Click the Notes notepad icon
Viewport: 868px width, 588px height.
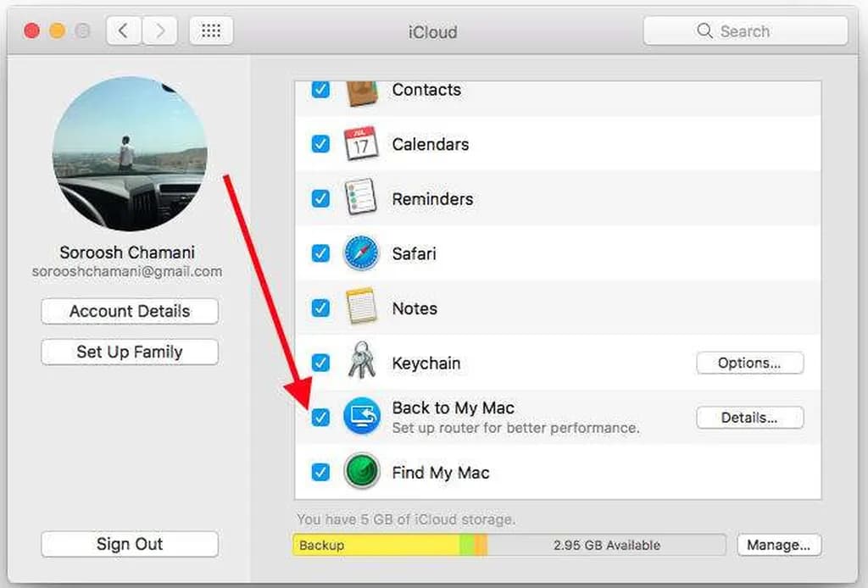[362, 308]
